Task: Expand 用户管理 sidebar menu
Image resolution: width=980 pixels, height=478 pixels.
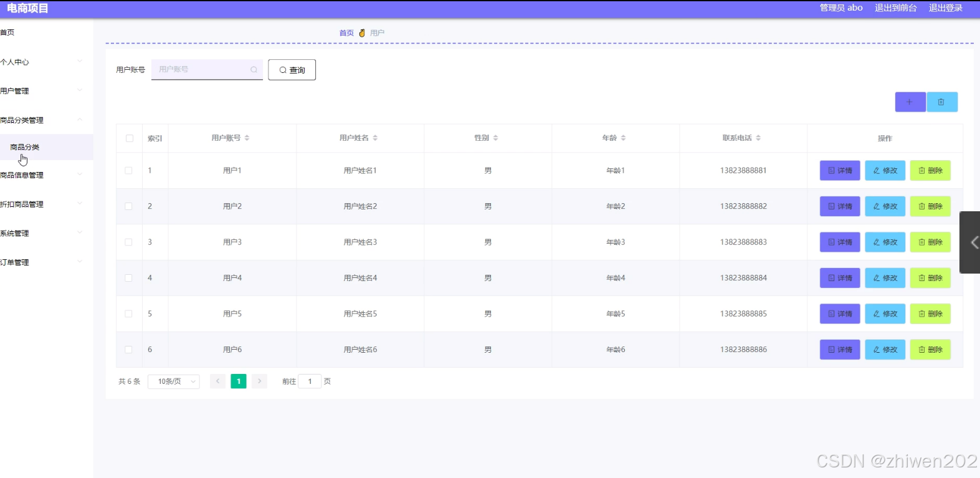Action: coord(47,91)
